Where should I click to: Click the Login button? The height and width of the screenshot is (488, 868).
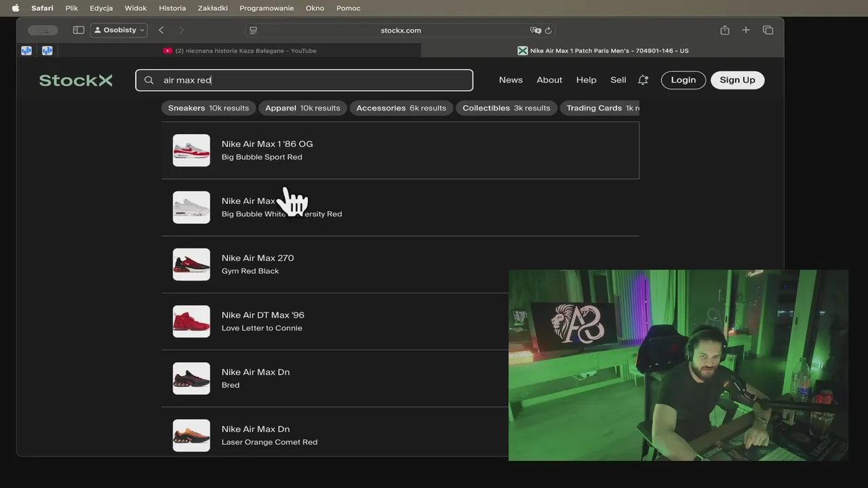[684, 80]
